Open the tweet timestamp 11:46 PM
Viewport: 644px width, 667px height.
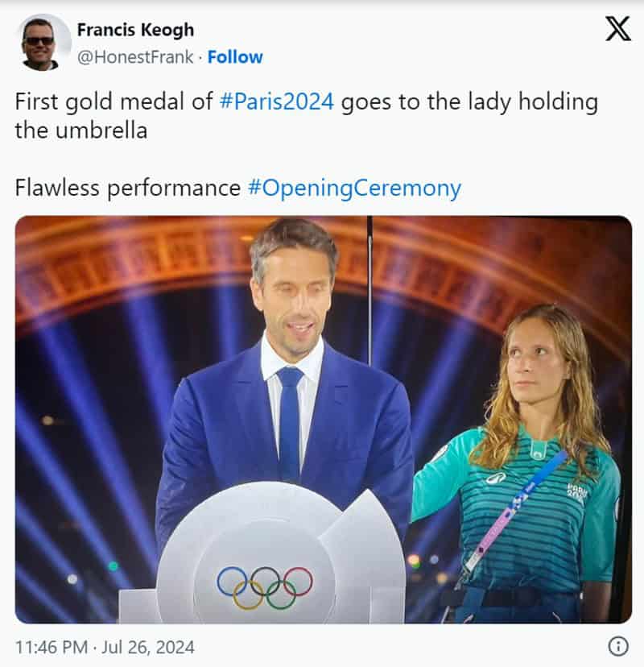[52, 648]
